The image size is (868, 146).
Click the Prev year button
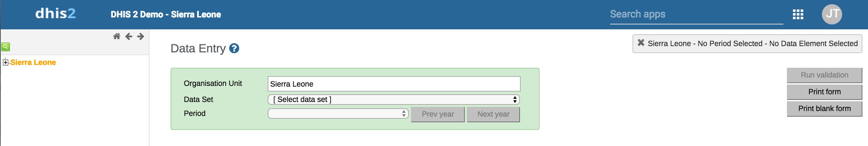coord(437,114)
